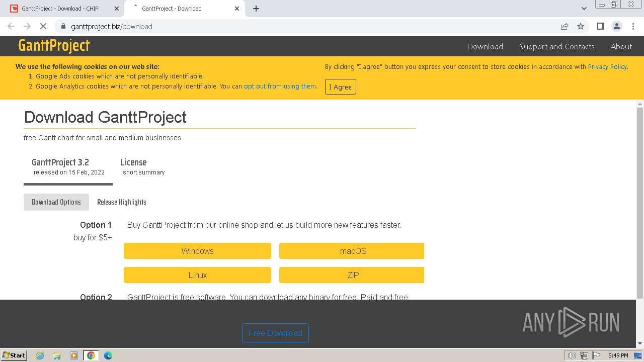Switch to GanttProject - Download - CHIP tab

60,9
